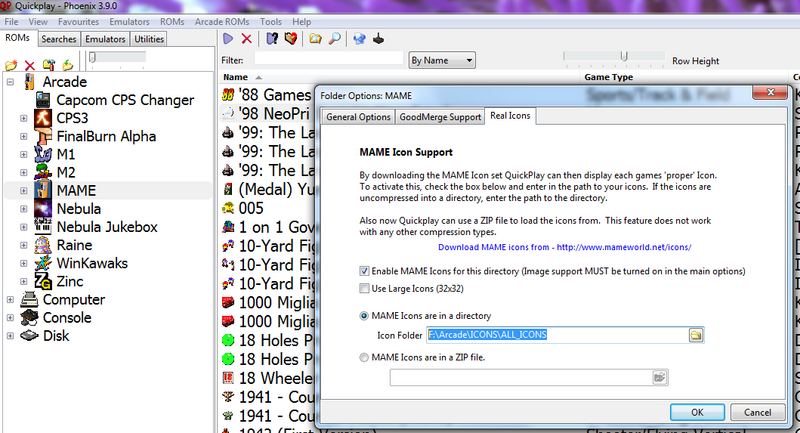Open the help book question mark icon
Image resolution: width=800 pixels, height=433 pixels.
[272, 39]
